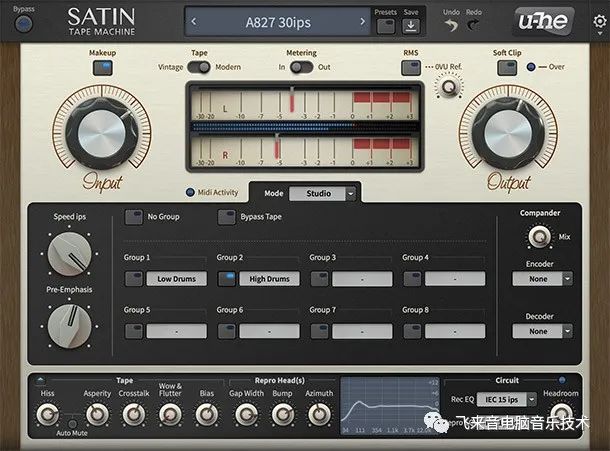Click the Group 6 name field

pos(270,331)
